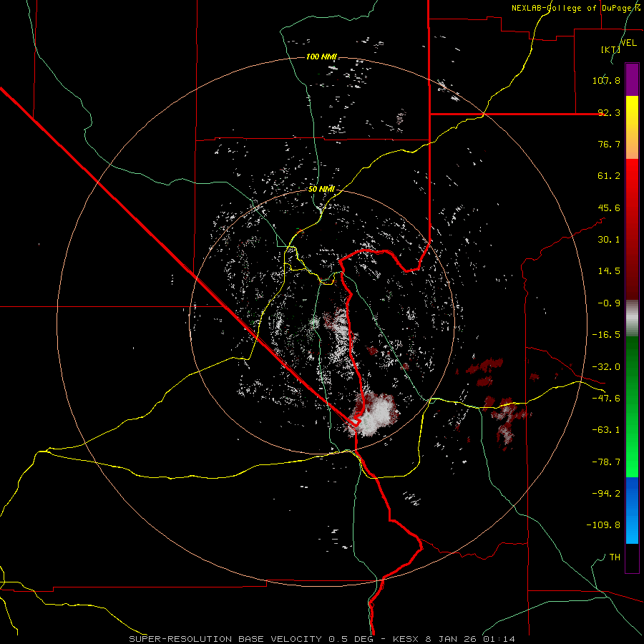This screenshot has height=644, width=644.
Task: Click the -109.8 scale value
Action: [x=603, y=525]
